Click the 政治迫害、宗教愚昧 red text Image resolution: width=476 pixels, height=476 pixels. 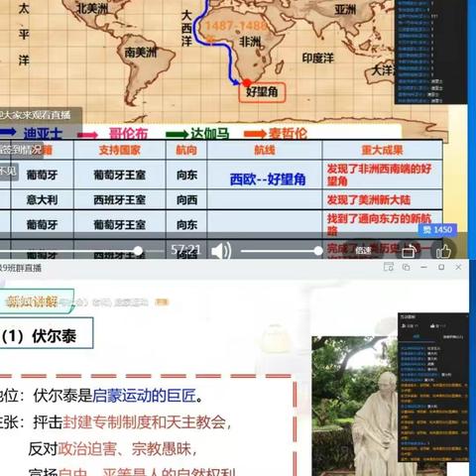click(x=125, y=449)
